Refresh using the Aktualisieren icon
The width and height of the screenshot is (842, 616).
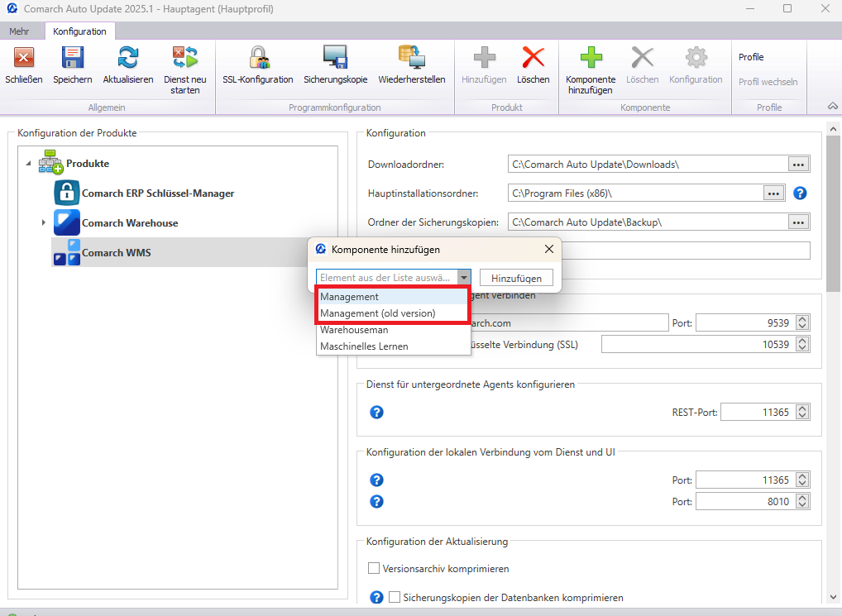click(x=128, y=57)
